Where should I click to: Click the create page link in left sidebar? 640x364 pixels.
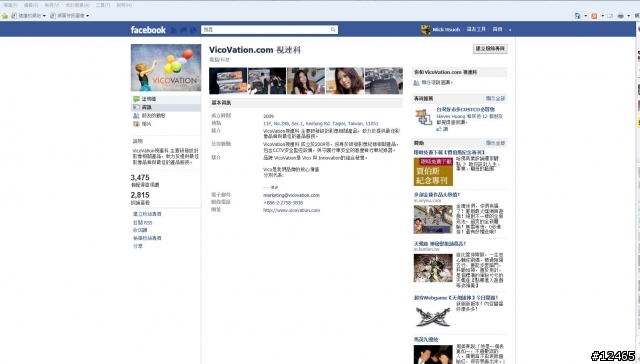click(x=147, y=214)
